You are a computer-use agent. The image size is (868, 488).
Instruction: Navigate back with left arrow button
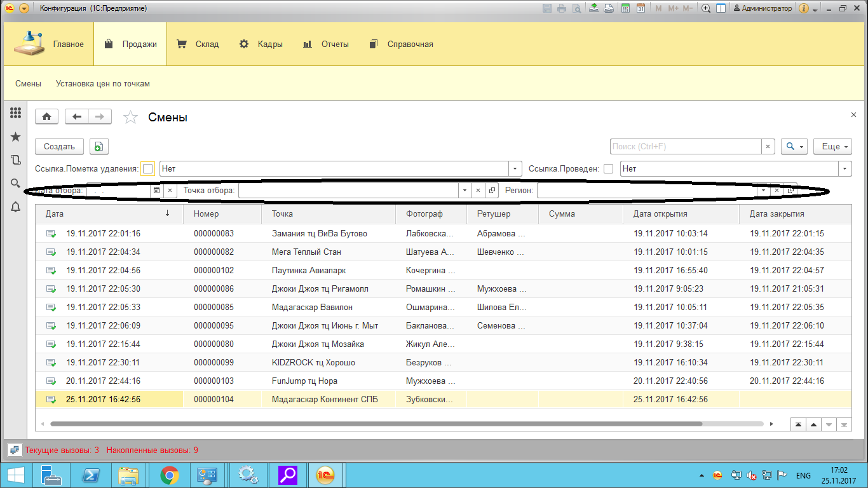point(77,117)
